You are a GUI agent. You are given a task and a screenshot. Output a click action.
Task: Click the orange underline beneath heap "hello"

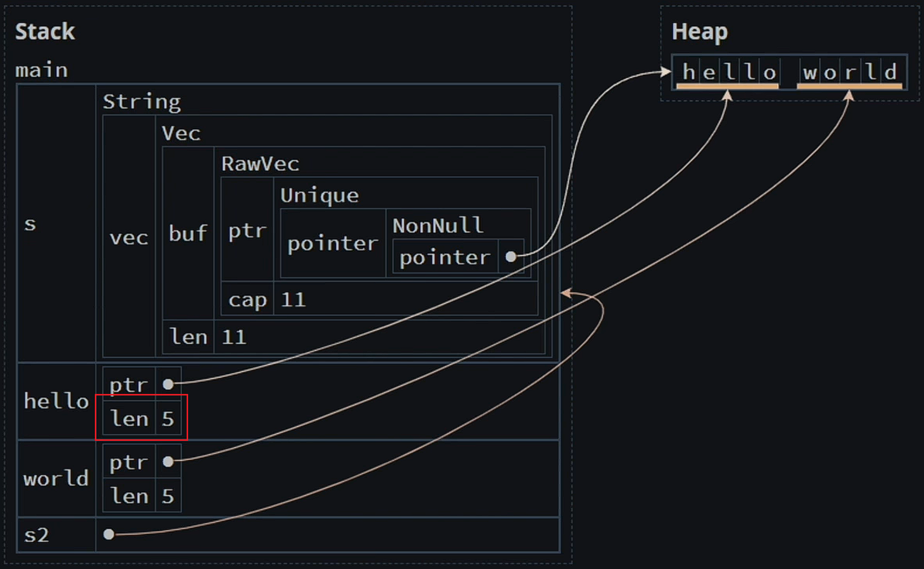727,87
